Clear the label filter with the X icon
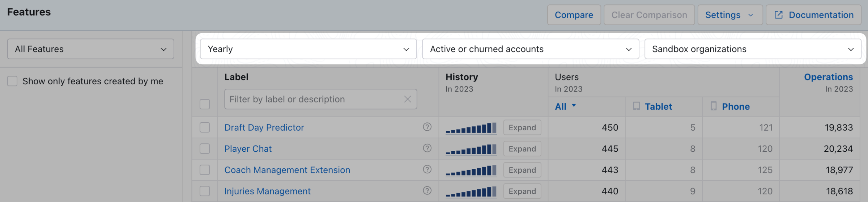Viewport: 868px width, 202px height. [407, 99]
